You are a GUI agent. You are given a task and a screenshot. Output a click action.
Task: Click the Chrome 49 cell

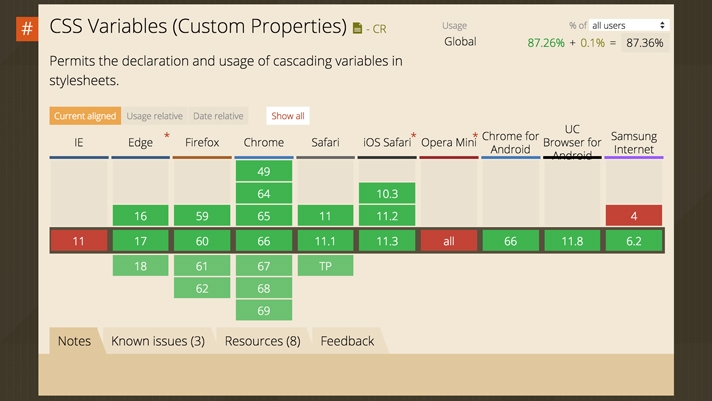pyautogui.click(x=264, y=171)
